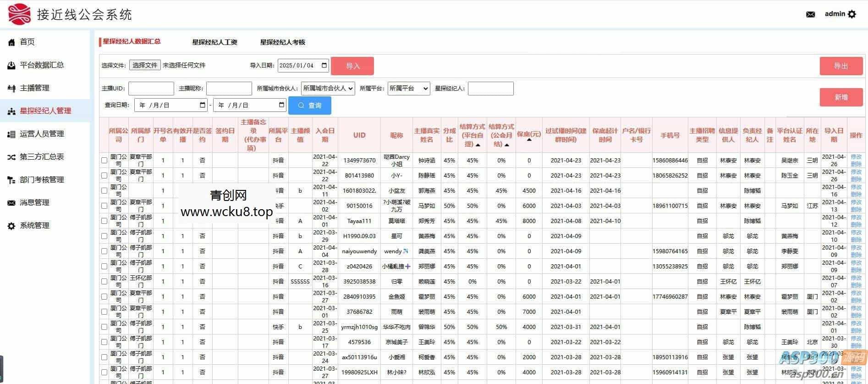
Task: Click 删除 link for UID 801413980 row
Action: (856, 179)
